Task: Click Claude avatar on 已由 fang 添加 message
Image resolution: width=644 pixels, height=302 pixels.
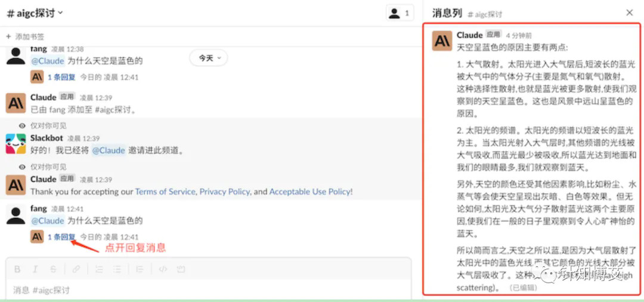Action: pos(16,103)
